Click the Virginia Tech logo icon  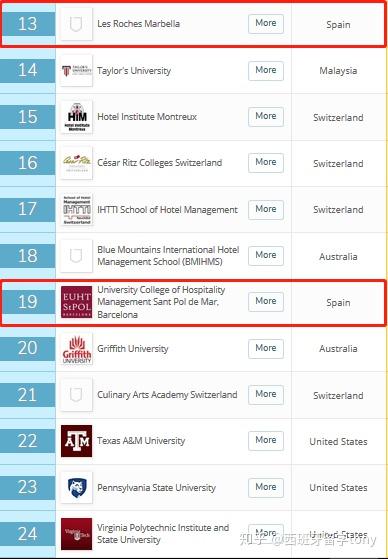(76, 534)
